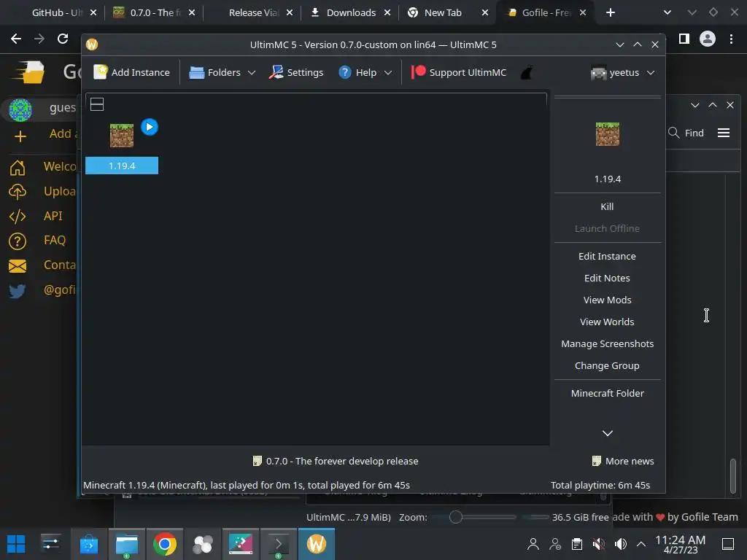Open Edit Notes for the instance

(x=607, y=278)
